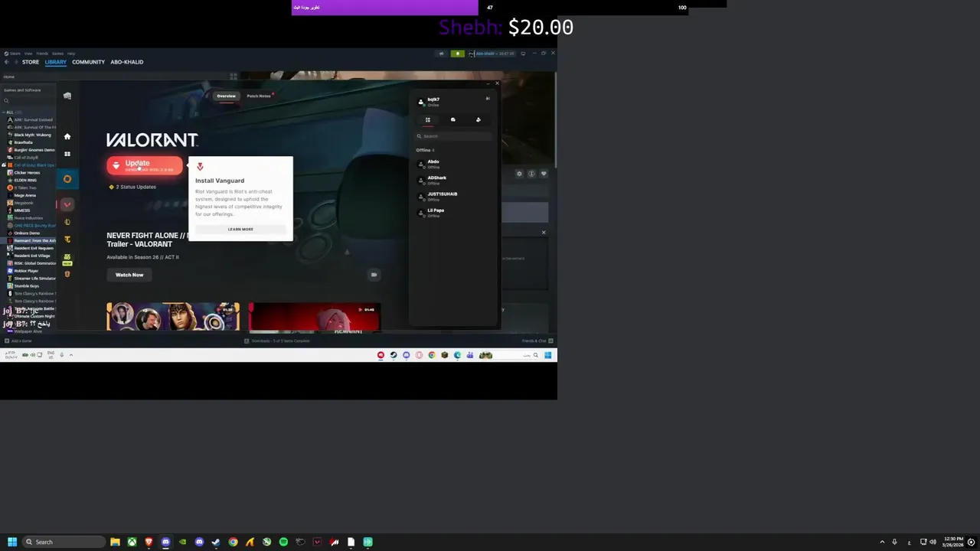Screen dimensions: 980x551
Task: Open the agents artwork video thumbnail
Action: pyautogui.click(x=173, y=317)
